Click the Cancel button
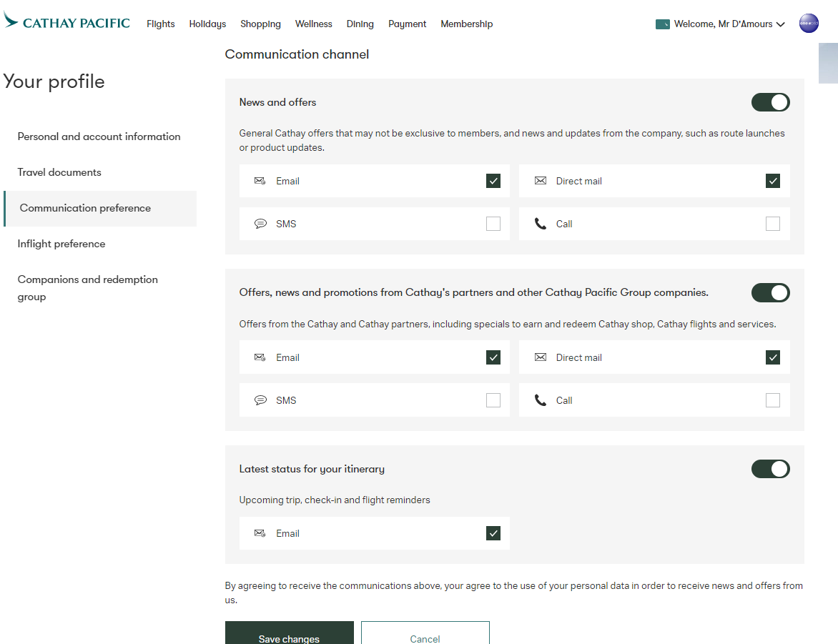This screenshot has height=644, width=838. pos(425,633)
